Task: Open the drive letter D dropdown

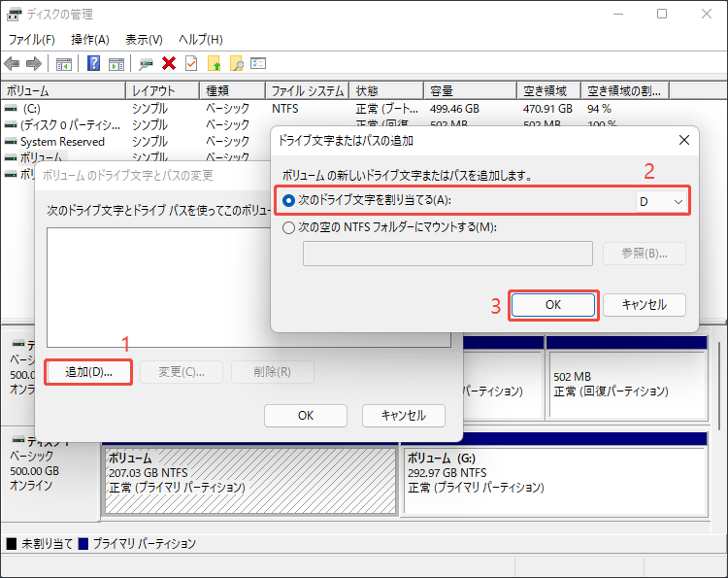Action: [661, 202]
